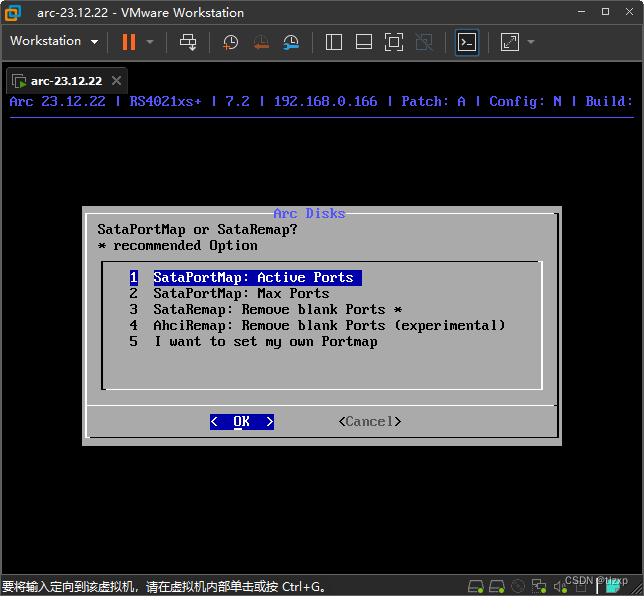Confirm with the OK button
This screenshot has height=596, width=644.
[x=242, y=422]
